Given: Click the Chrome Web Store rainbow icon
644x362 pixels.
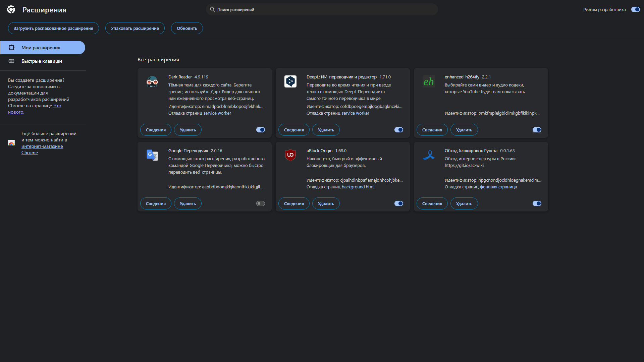Looking at the screenshot, I should [x=11, y=143].
